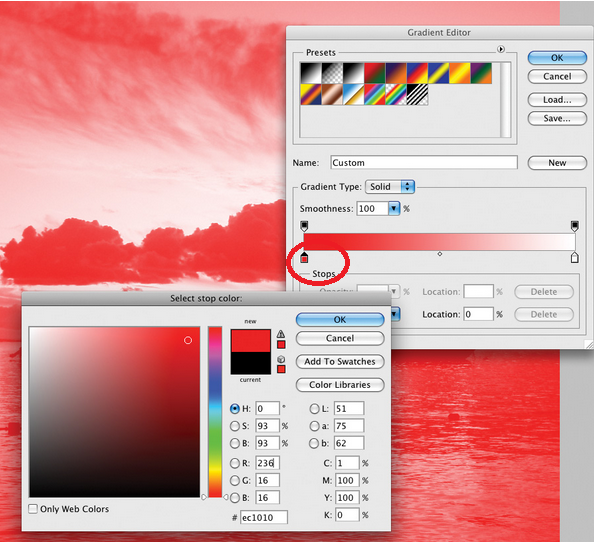The image size is (594, 543).
Task: Click the not-web-safe cube icon
Action: pyautogui.click(x=281, y=359)
